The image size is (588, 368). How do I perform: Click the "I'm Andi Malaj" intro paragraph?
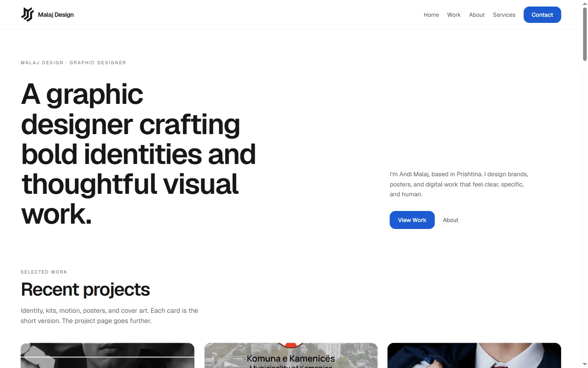(459, 184)
